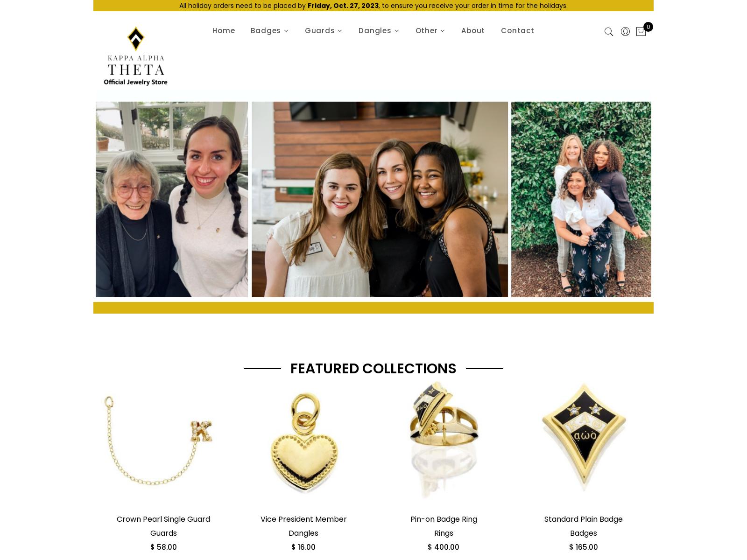The image size is (747, 560).
Task: Go to the Home page
Action: click(x=224, y=30)
